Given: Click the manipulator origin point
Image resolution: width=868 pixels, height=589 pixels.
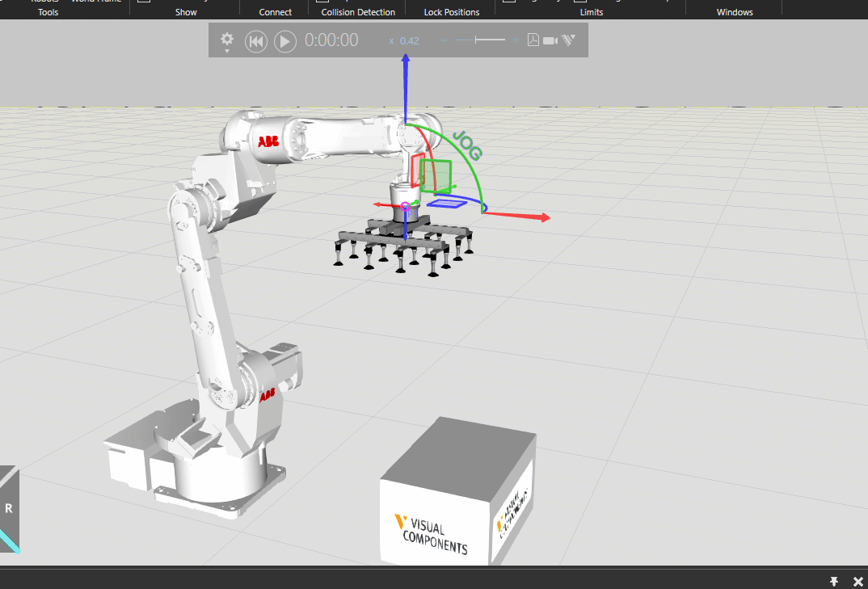Looking at the screenshot, I should click(x=405, y=207).
